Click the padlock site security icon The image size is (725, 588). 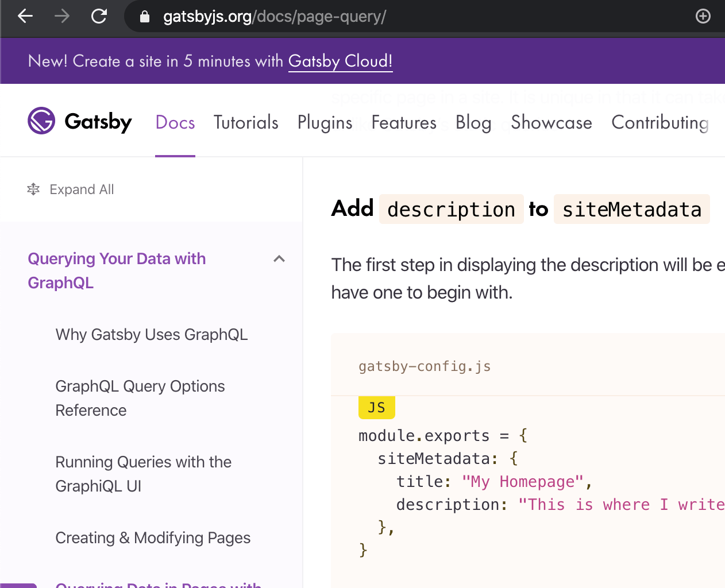point(145,17)
